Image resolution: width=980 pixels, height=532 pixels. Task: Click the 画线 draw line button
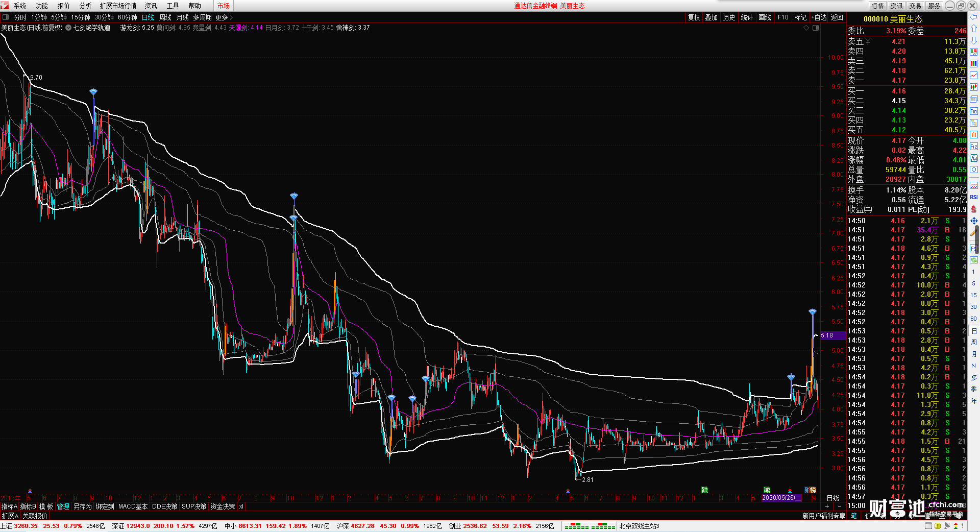[x=765, y=17]
